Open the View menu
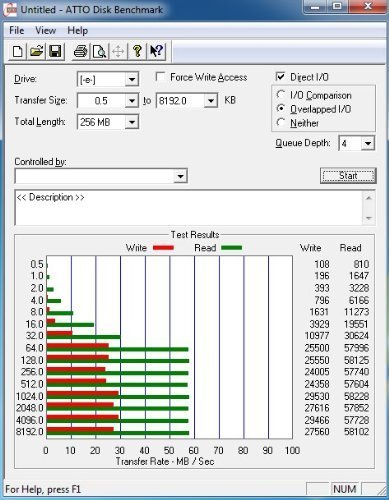Screen dimensions: 389x500 46,31
